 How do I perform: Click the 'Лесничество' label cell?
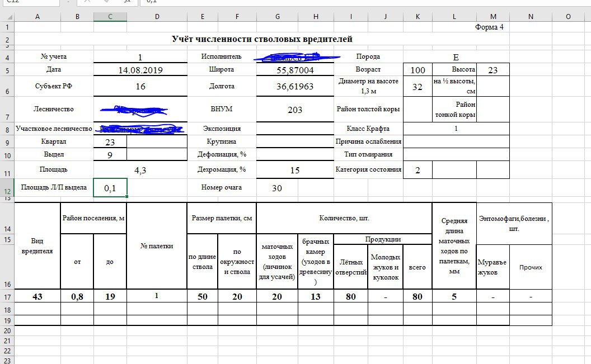point(54,109)
